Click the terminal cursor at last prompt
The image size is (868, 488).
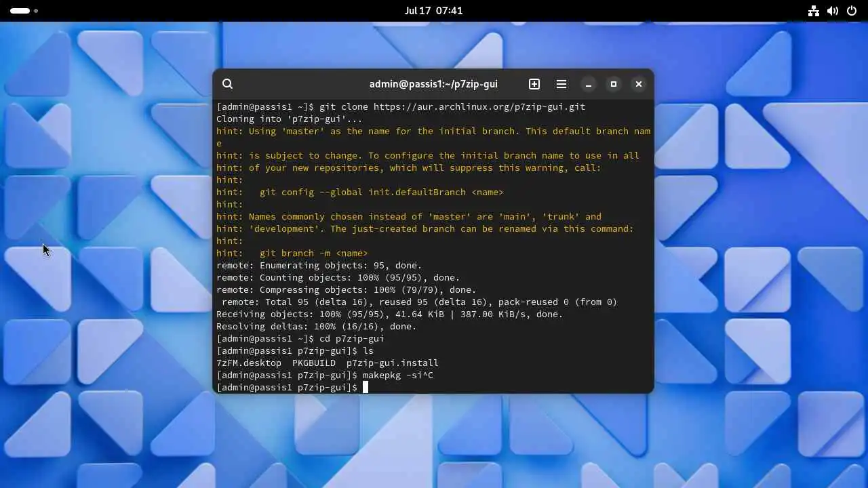[366, 388]
